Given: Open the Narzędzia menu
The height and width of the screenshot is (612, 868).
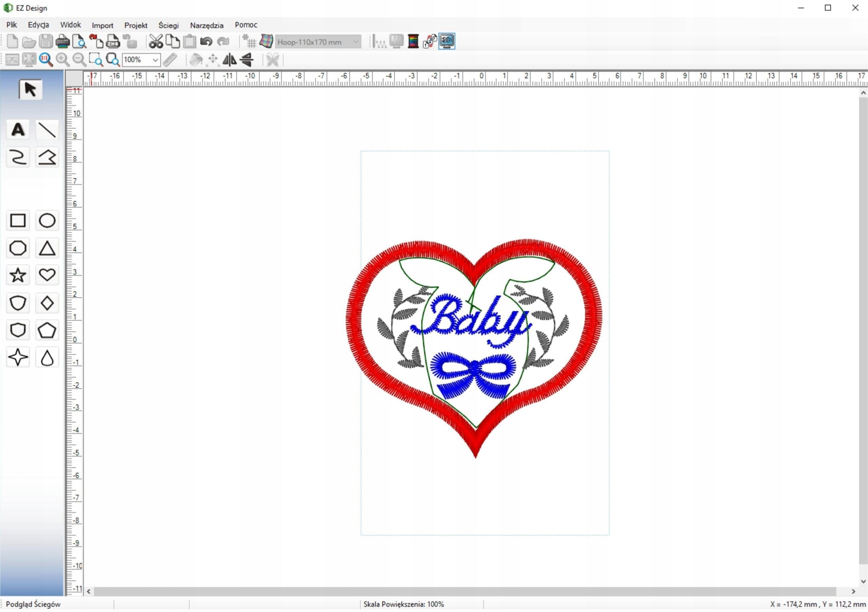Looking at the screenshot, I should pos(206,25).
